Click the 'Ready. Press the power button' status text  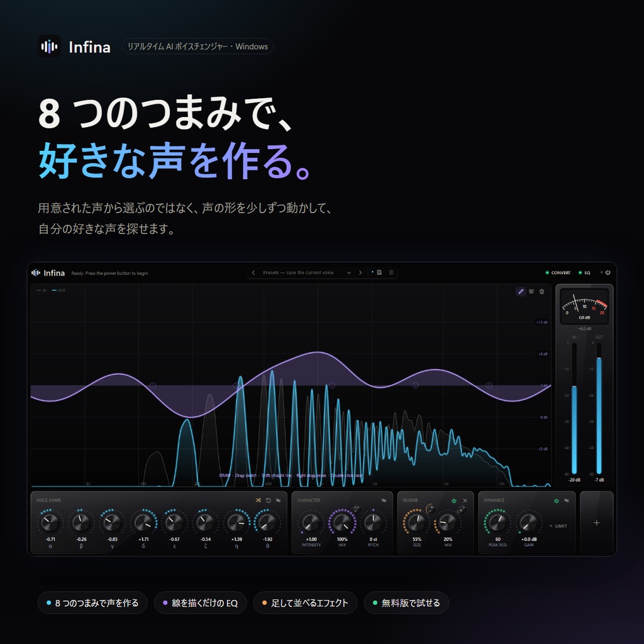pos(109,273)
